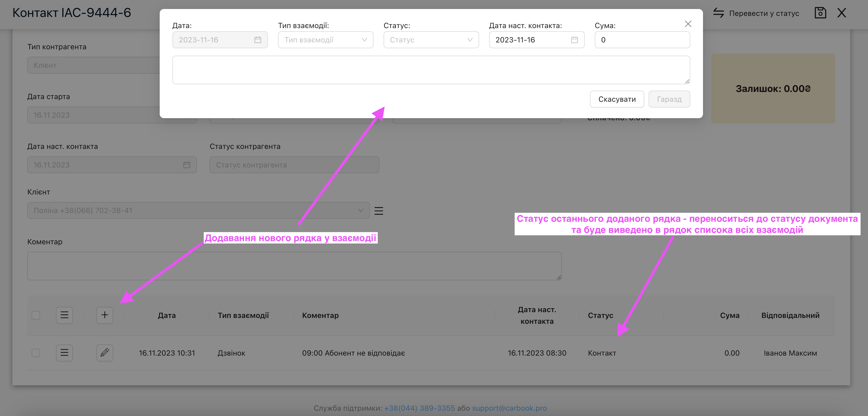Check the checkbox of the Дзвінок row
Screen dimensions: 868x416
click(x=36, y=353)
